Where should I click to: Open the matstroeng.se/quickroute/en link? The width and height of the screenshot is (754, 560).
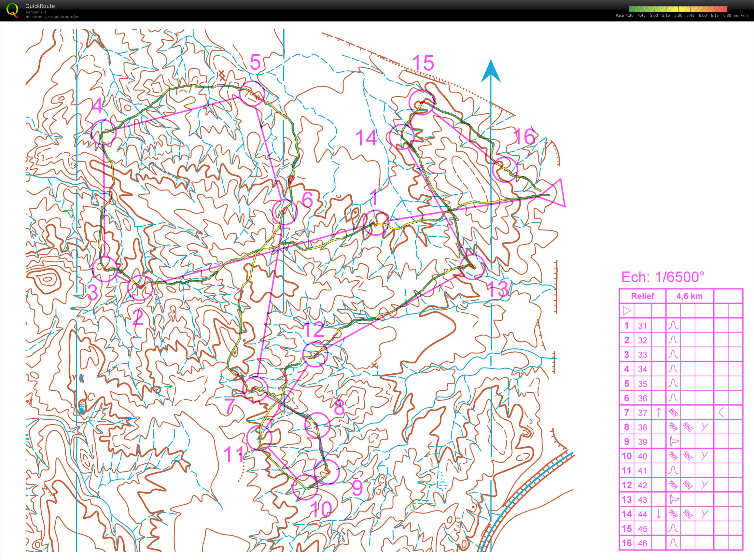coord(52,17)
